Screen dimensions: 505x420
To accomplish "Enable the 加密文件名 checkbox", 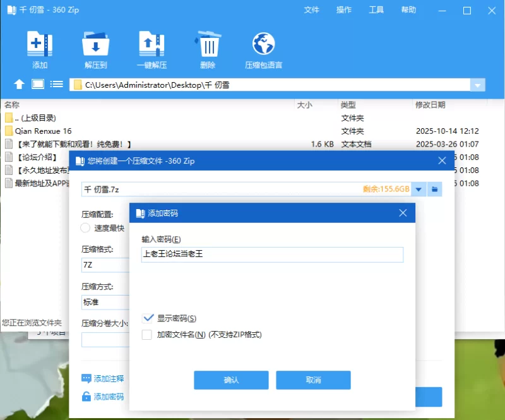I will point(147,335).
